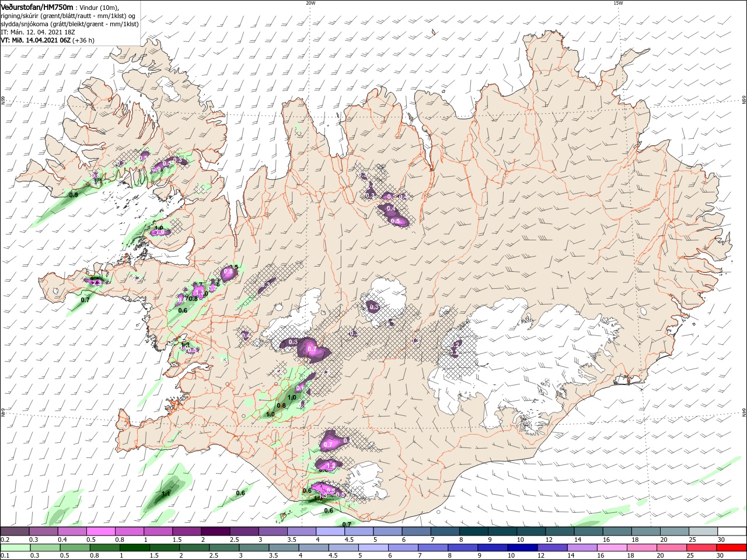The height and width of the screenshot is (560, 747).
Task: Click the 'rigning/skúrir' legend description line
Action: pyautogui.click(x=68, y=15)
